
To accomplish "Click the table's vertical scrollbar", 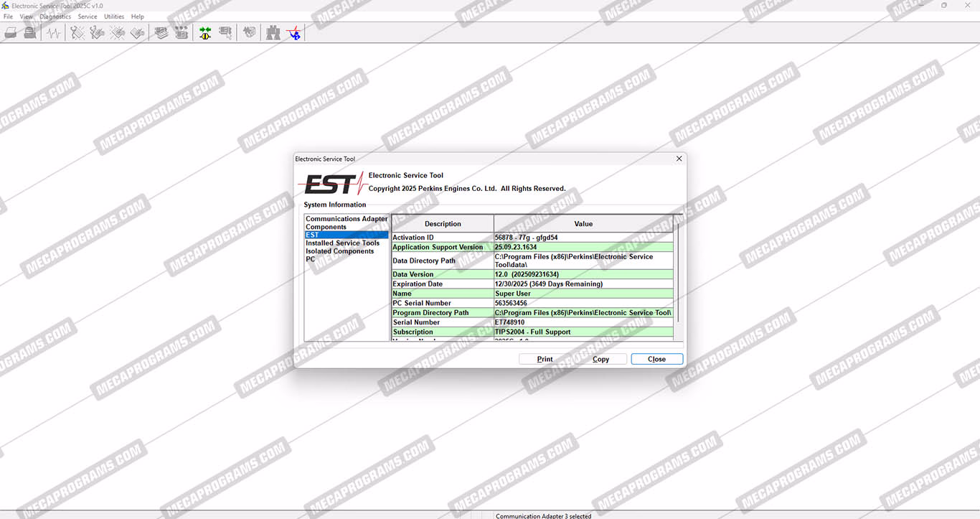I will (x=678, y=280).
